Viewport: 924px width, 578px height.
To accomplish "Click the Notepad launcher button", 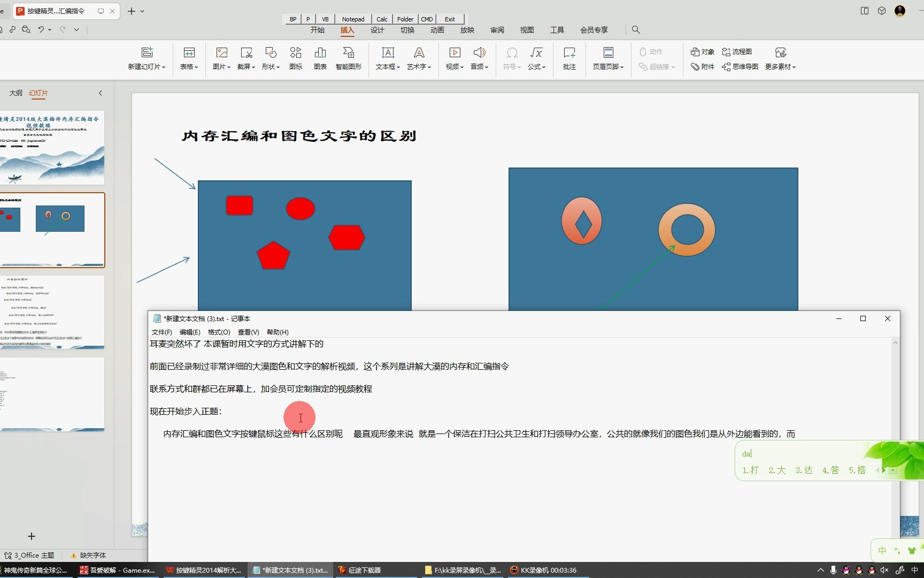I will click(353, 19).
